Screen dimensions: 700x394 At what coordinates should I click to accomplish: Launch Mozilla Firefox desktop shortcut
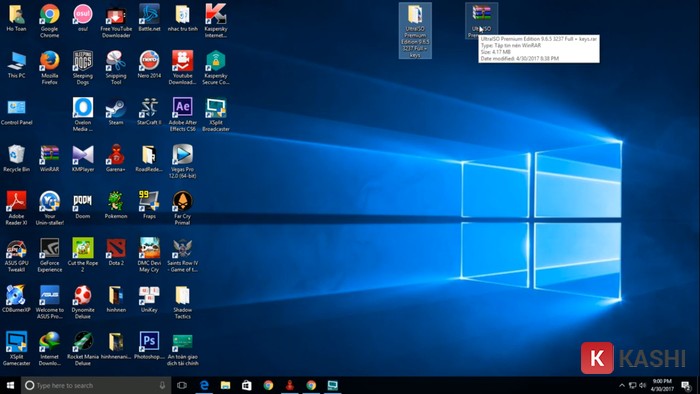tap(50, 67)
